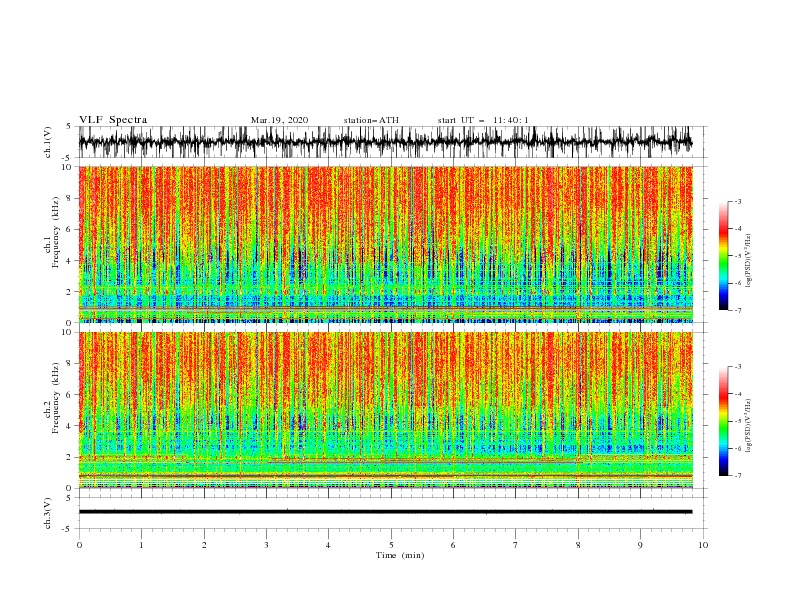Image resolution: width=792 pixels, height=612 pixels.
Task: Click the ch.2 spectrogram color bar
Action: tap(723, 421)
